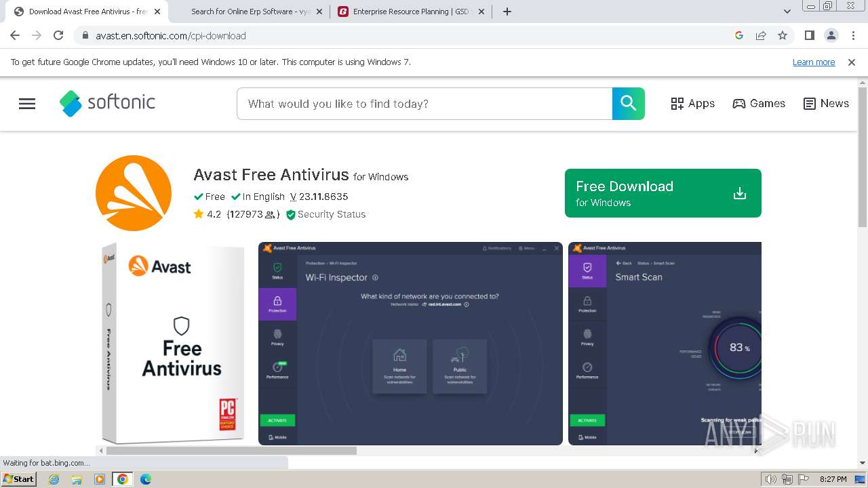Open the Windows Start menu
This screenshot has width=868, height=488.
(19, 479)
